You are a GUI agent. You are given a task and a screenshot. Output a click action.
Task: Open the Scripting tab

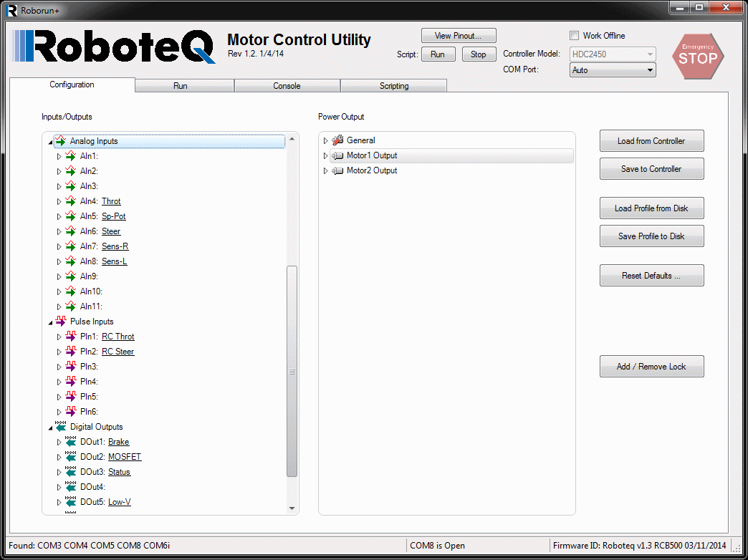pyautogui.click(x=394, y=86)
